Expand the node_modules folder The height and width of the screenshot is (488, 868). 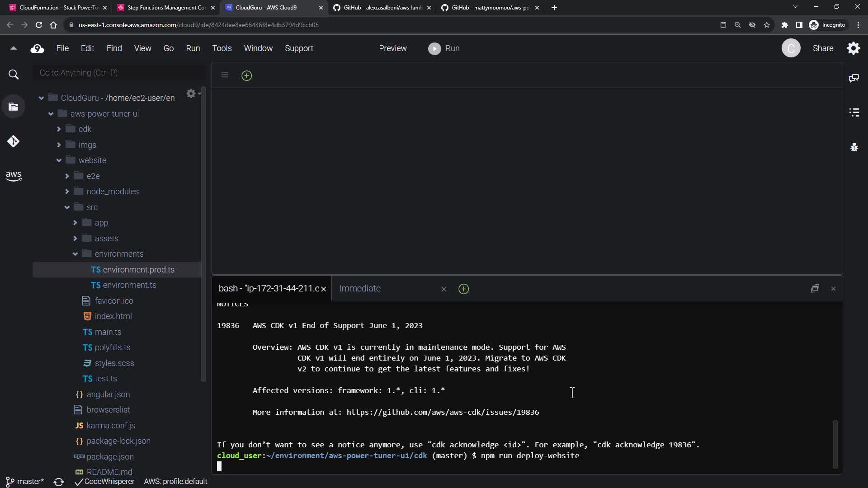(x=67, y=192)
